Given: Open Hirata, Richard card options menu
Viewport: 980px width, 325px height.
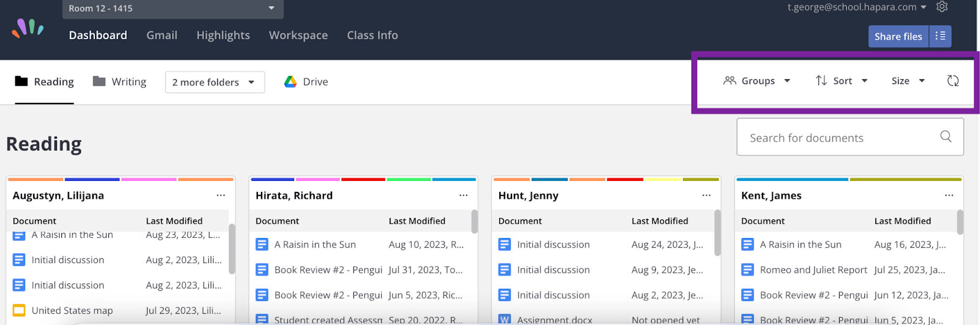Looking at the screenshot, I should pyautogui.click(x=463, y=195).
